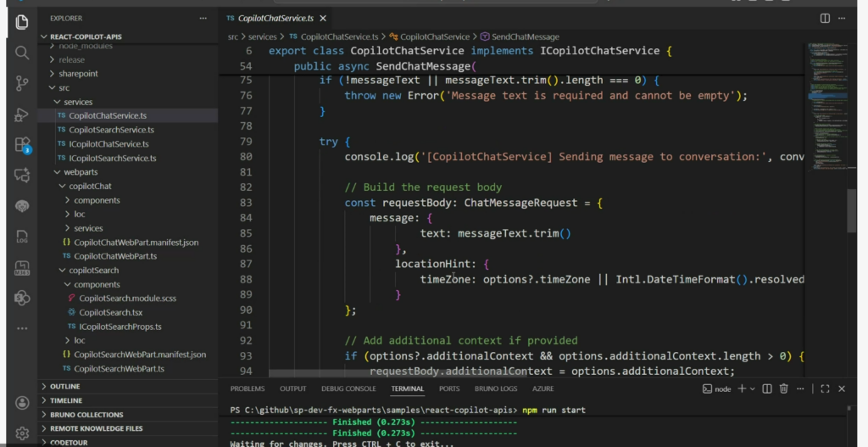Click the new terminal plus icon
This screenshot has height=447, width=868.
[x=741, y=388]
